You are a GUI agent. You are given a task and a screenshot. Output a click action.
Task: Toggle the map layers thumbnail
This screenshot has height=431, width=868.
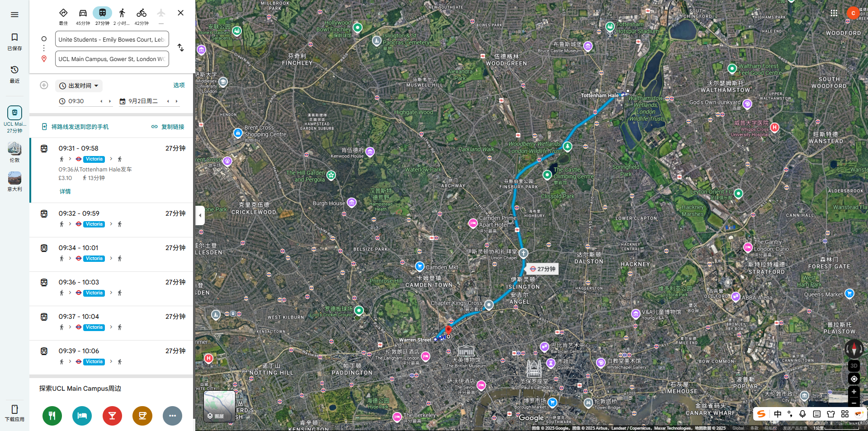[x=219, y=406]
